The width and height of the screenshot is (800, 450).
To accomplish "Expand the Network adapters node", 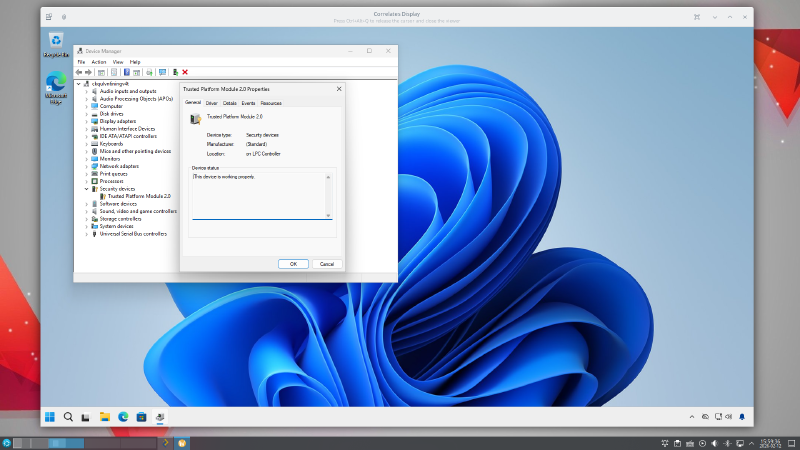I will point(86,166).
